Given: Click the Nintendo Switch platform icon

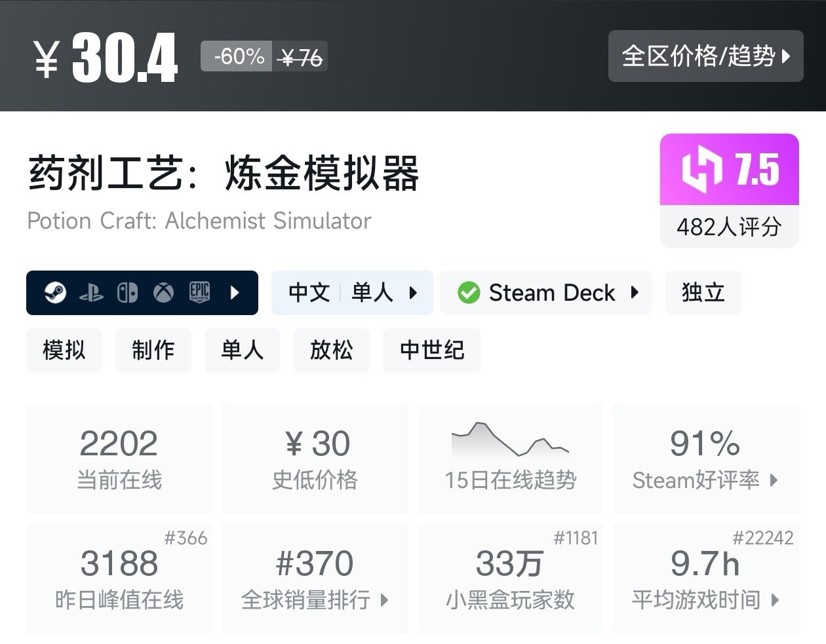Looking at the screenshot, I should tap(127, 293).
